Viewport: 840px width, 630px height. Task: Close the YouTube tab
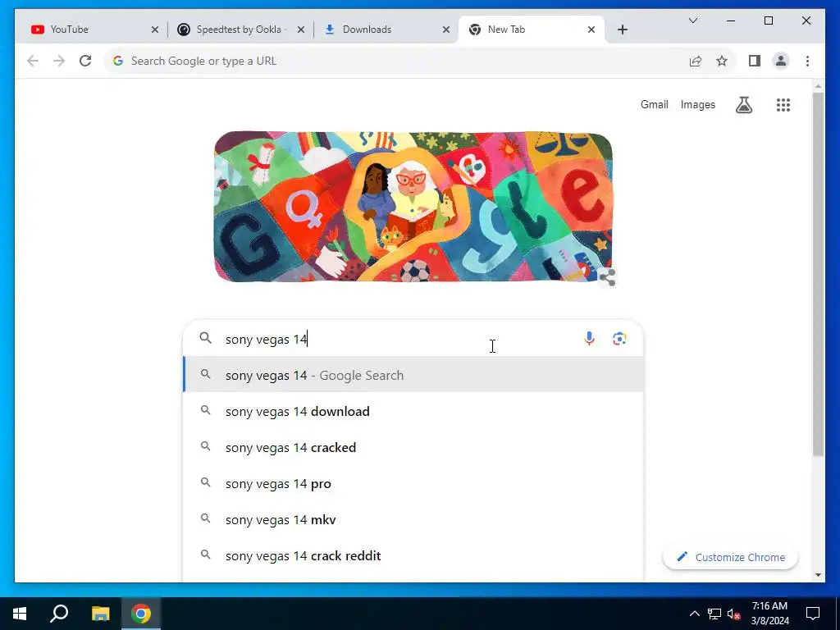(x=155, y=30)
